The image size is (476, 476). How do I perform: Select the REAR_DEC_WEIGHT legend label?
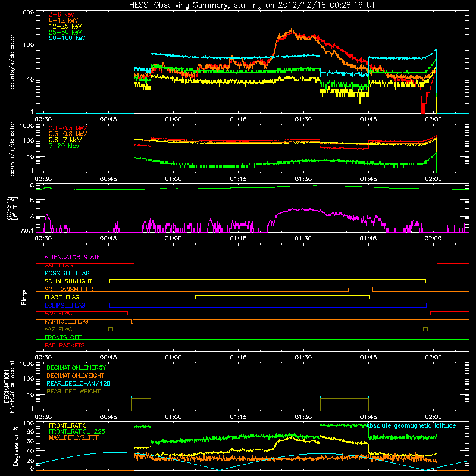(x=73, y=392)
